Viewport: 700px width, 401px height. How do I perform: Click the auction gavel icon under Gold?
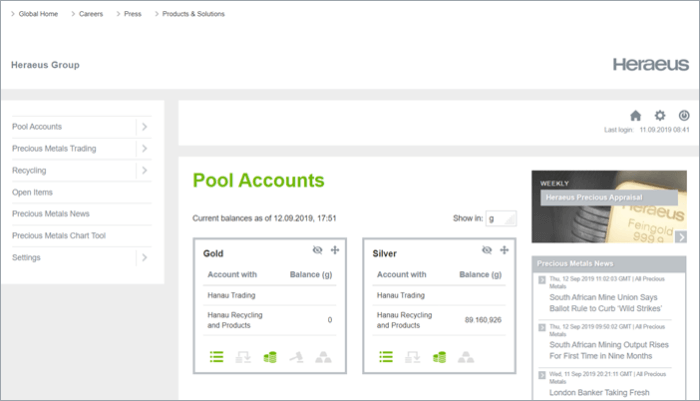coord(296,356)
